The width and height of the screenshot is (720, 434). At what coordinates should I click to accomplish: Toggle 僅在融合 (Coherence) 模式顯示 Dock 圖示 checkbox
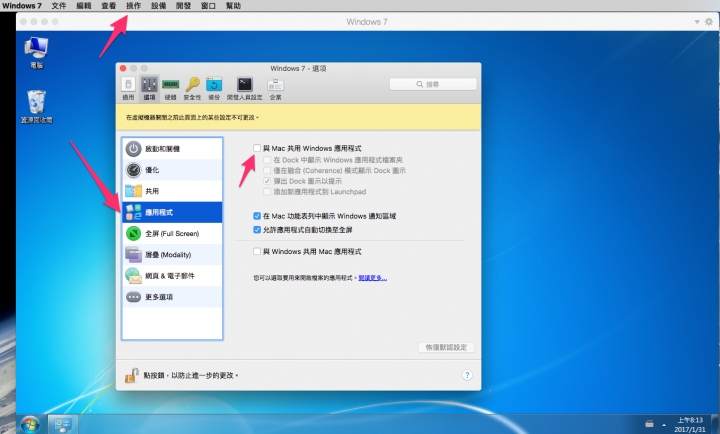(x=267, y=170)
